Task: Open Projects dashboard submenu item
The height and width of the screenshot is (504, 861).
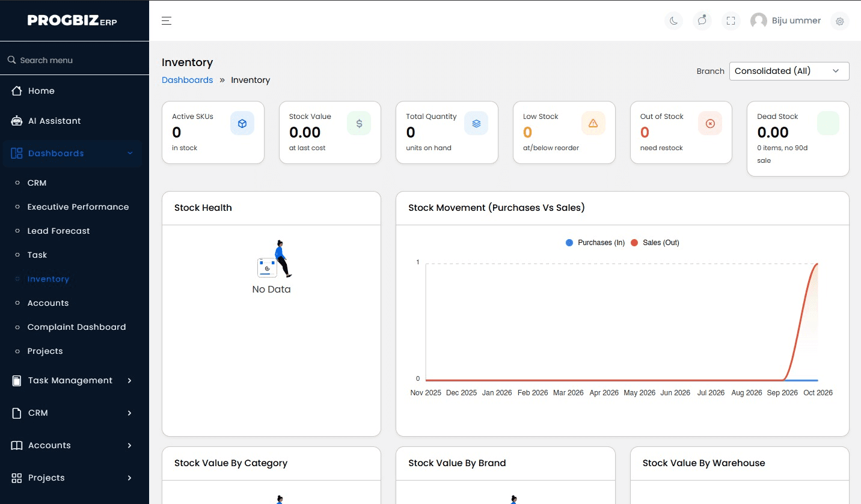Action: pos(45,351)
